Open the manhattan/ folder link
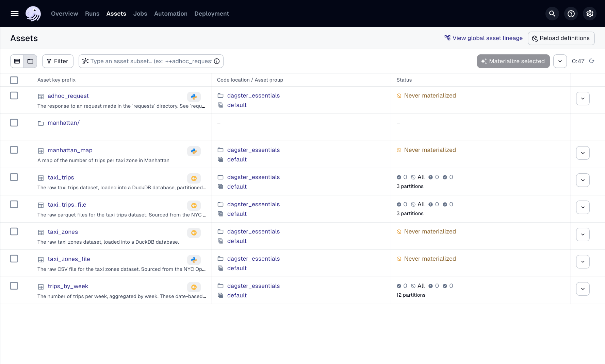Screen dimensions: 605x364 point(64,123)
